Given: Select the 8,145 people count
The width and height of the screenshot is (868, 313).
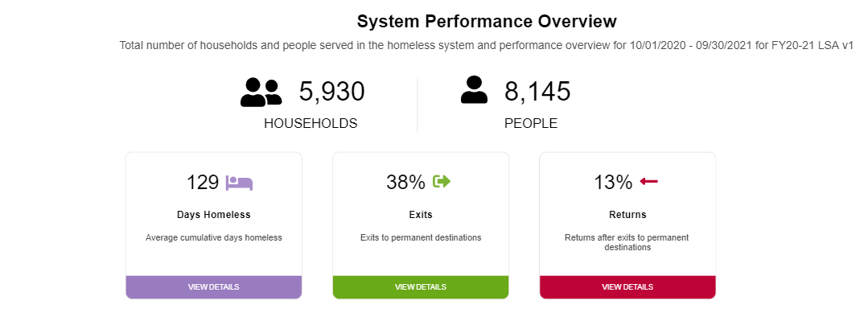Looking at the screenshot, I should 537,92.
